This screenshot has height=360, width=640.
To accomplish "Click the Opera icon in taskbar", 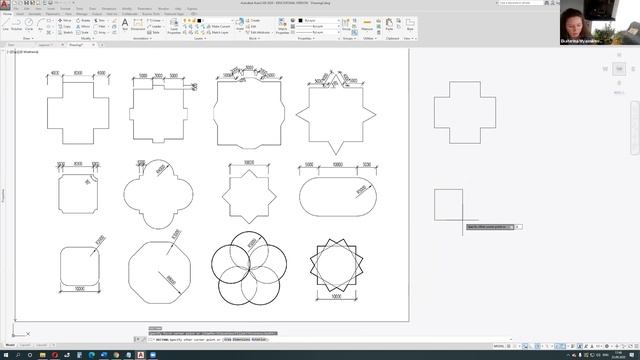I will (55, 355).
